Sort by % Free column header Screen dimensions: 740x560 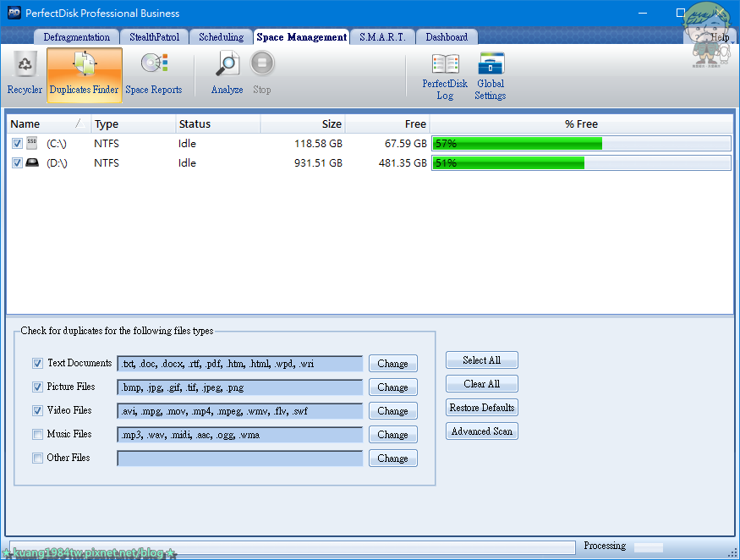[582, 124]
